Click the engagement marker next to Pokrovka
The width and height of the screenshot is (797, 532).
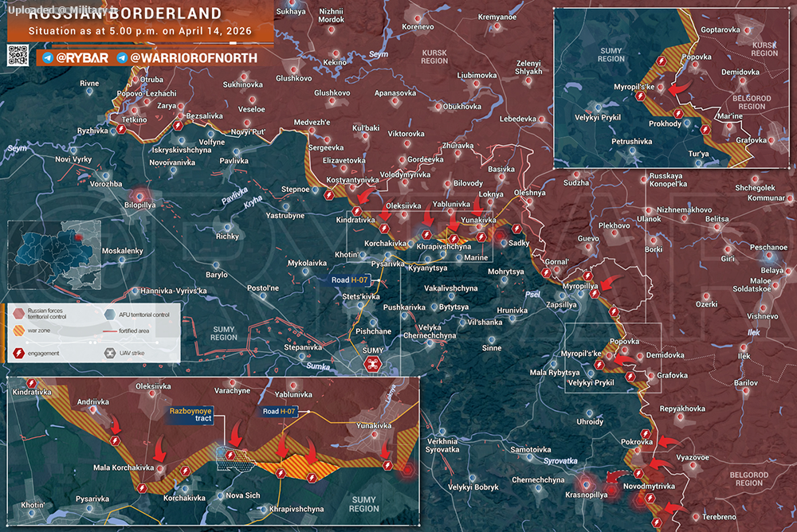click(646, 434)
